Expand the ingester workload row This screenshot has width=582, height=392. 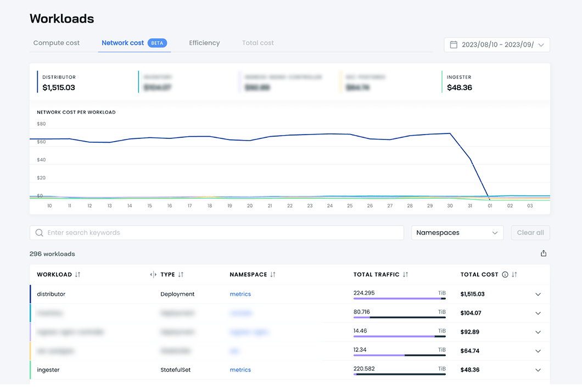pos(538,370)
